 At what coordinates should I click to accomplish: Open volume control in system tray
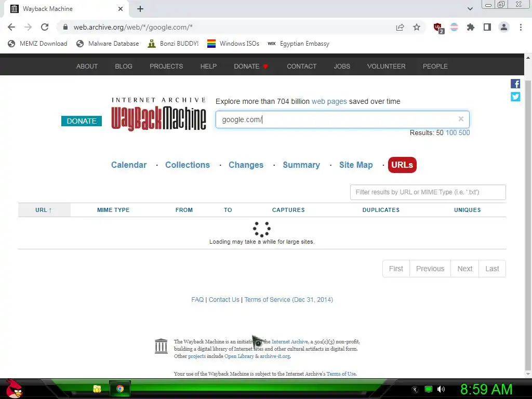coord(441,389)
